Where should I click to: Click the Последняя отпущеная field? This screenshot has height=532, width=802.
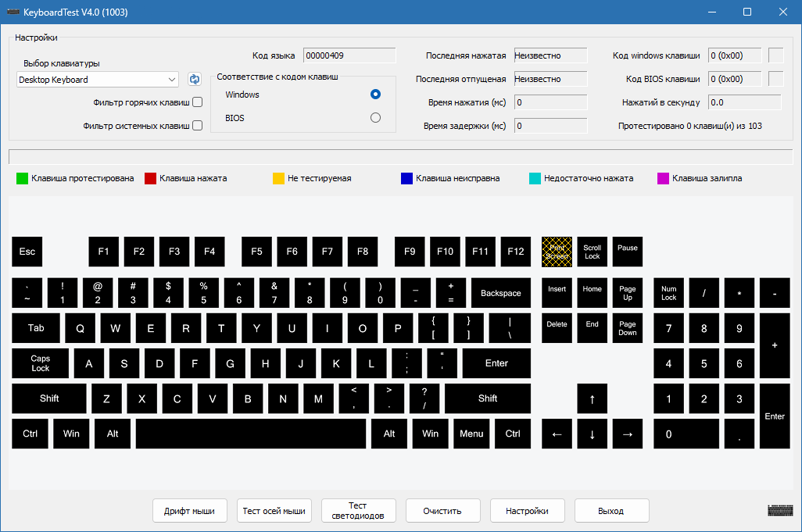(x=550, y=79)
